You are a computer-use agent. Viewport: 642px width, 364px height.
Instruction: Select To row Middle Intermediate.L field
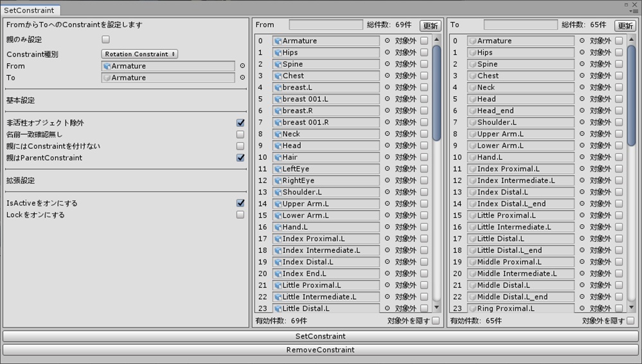tap(521, 273)
